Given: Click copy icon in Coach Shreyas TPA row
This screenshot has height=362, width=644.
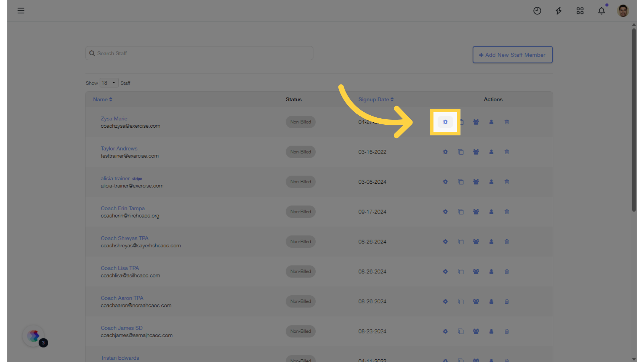Looking at the screenshot, I should [x=461, y=242].
